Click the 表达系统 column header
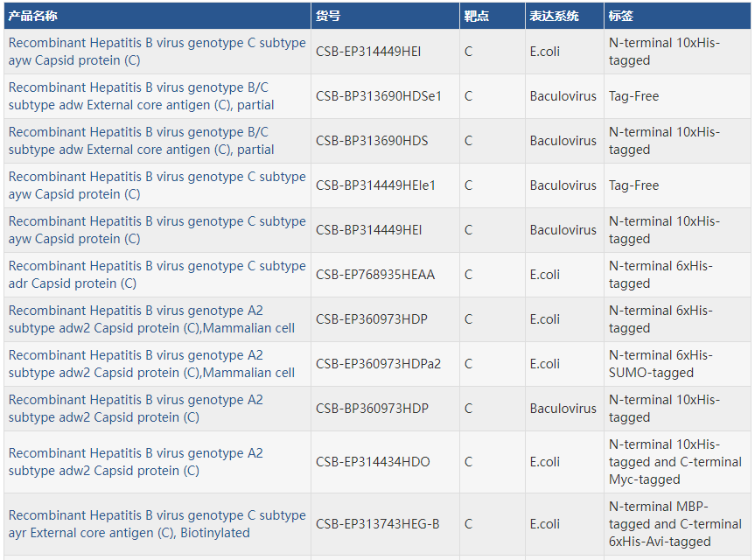The image size is (755, 560). 554,16
